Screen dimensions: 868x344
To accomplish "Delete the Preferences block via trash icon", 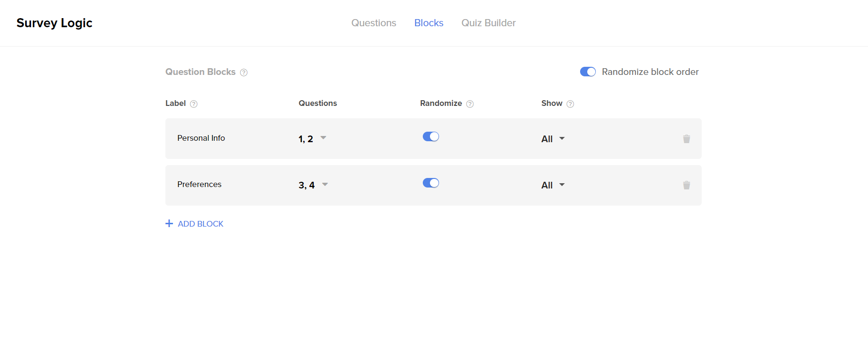I will pos(686,185).
